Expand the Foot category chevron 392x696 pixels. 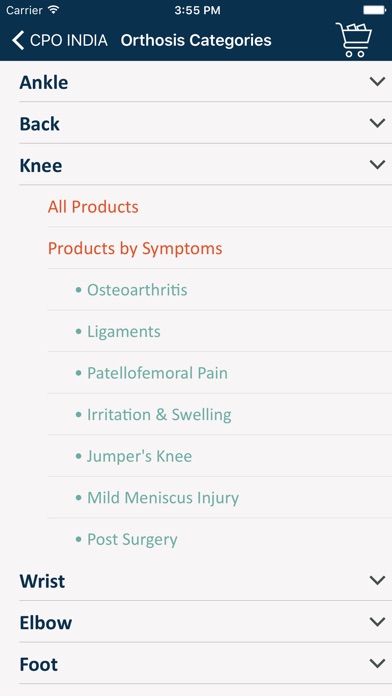(x=377, y=664)
